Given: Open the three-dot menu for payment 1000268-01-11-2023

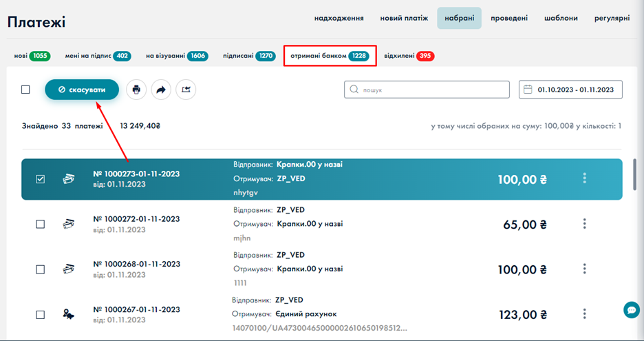Looking at the screenshot, I should 584,269.
